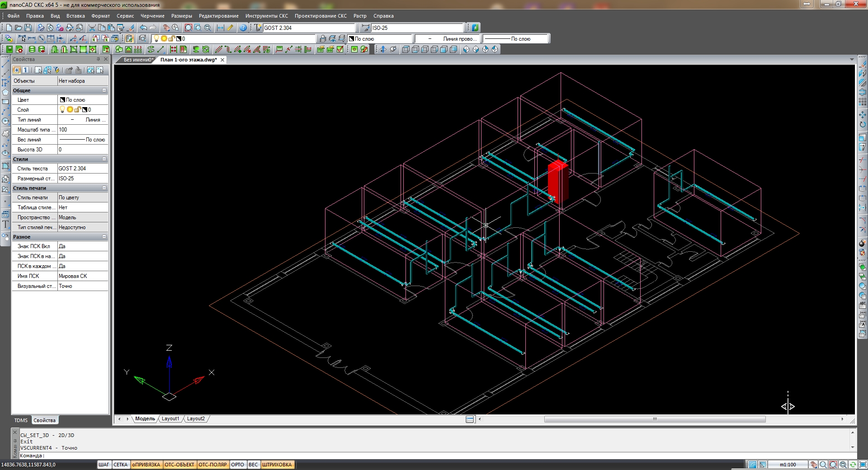Click the green refresh icon in status bar
This screenshot has height=470, width=868.
pyautogui.click(x=853, y=465)
